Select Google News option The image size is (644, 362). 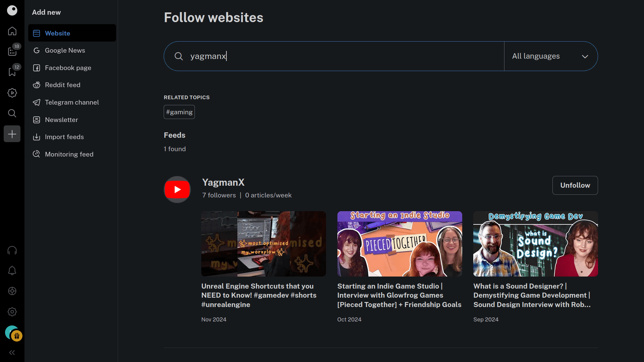tap(72, 50)
